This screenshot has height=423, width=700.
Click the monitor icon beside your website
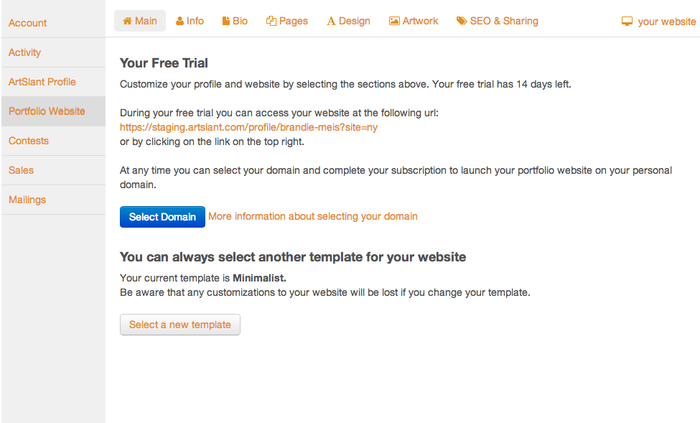coord(627,21)
